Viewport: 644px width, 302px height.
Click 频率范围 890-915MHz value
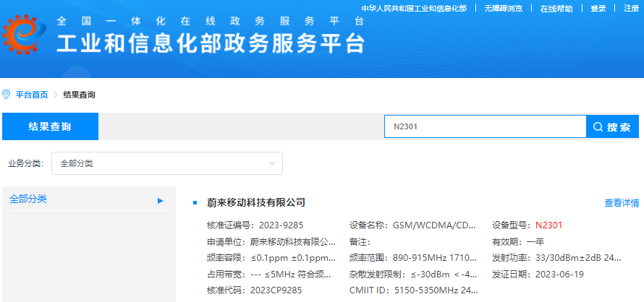coord(435,258)
